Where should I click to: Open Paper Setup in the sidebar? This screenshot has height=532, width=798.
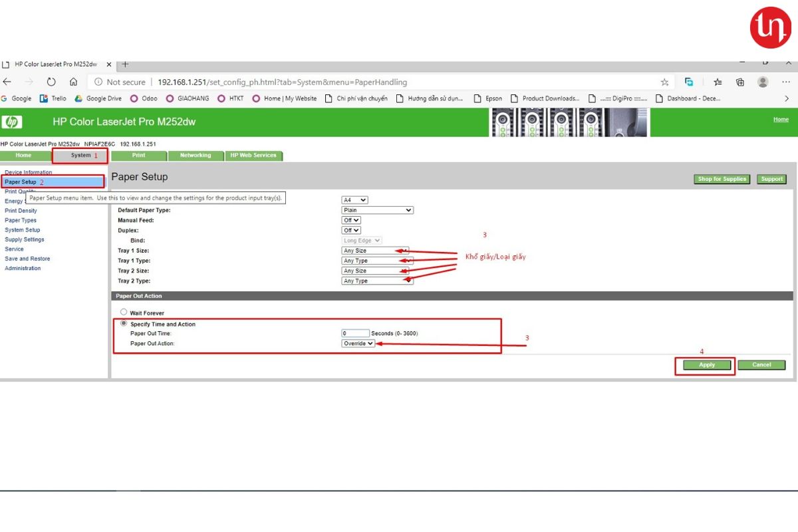click(x=21, y=182)
